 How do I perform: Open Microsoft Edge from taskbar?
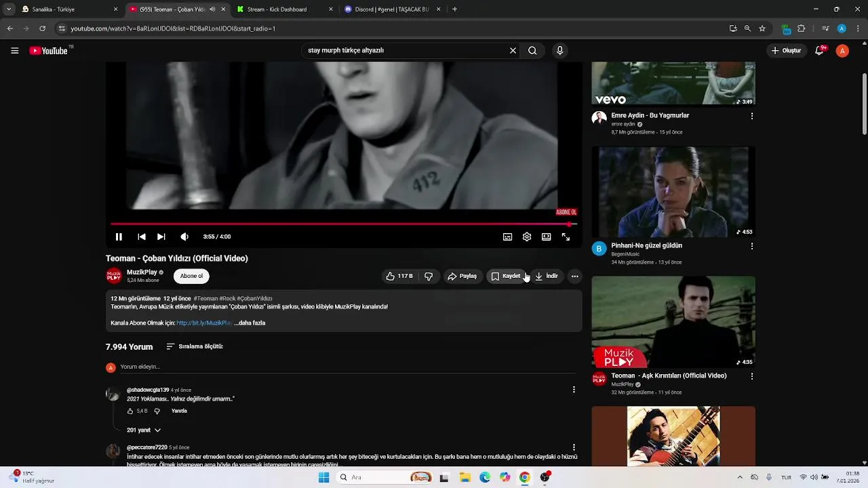485,477
